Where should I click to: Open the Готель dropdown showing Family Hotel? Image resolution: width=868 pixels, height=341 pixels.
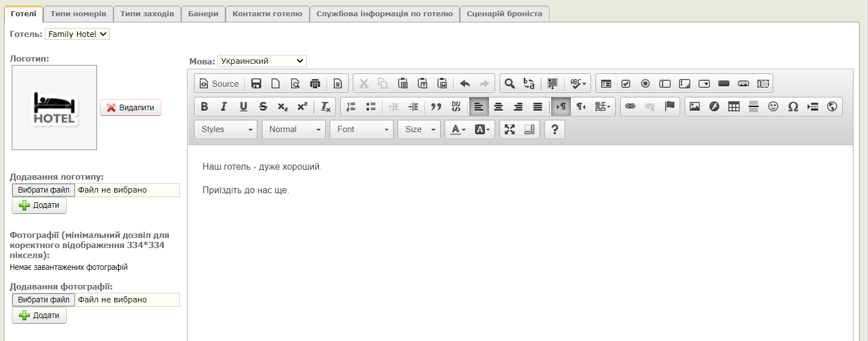click(x=77, y=34)
